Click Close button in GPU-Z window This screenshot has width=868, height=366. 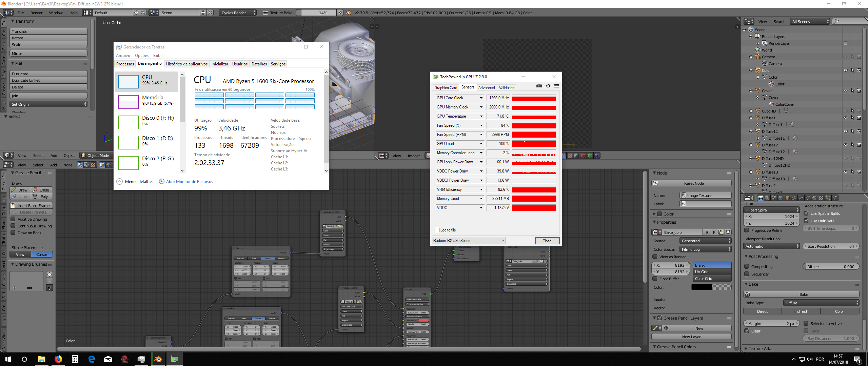[546, 241]
